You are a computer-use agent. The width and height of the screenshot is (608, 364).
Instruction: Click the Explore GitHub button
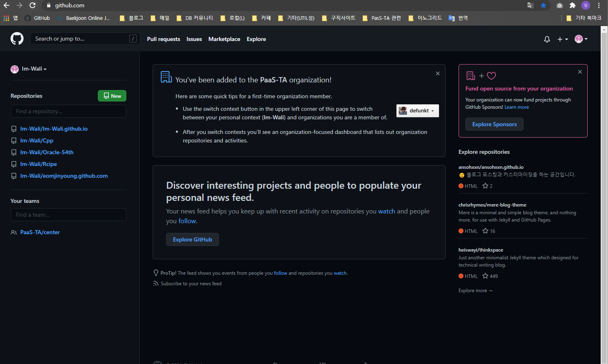[193, 239]
